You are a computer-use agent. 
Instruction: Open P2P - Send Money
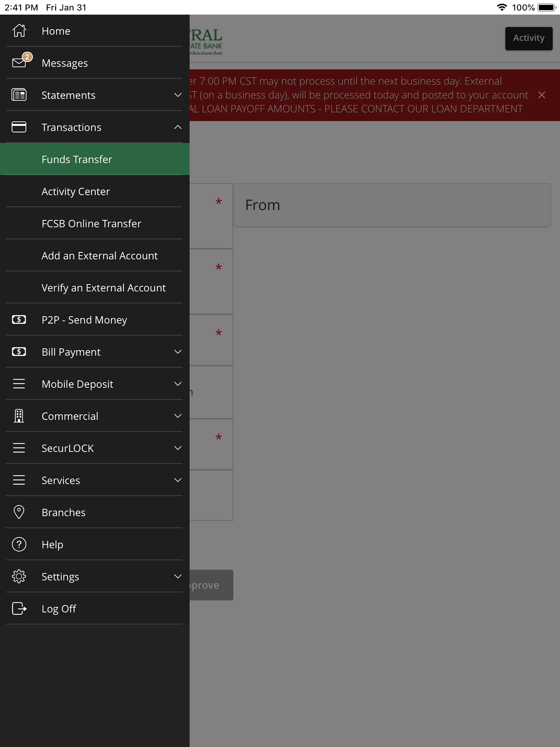95,319
